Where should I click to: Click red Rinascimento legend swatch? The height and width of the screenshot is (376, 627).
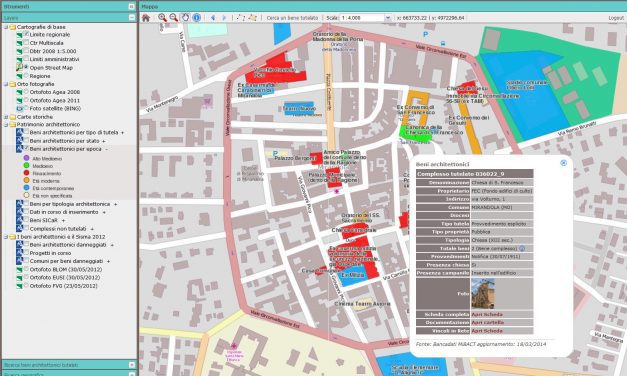[x=26, y=173]
